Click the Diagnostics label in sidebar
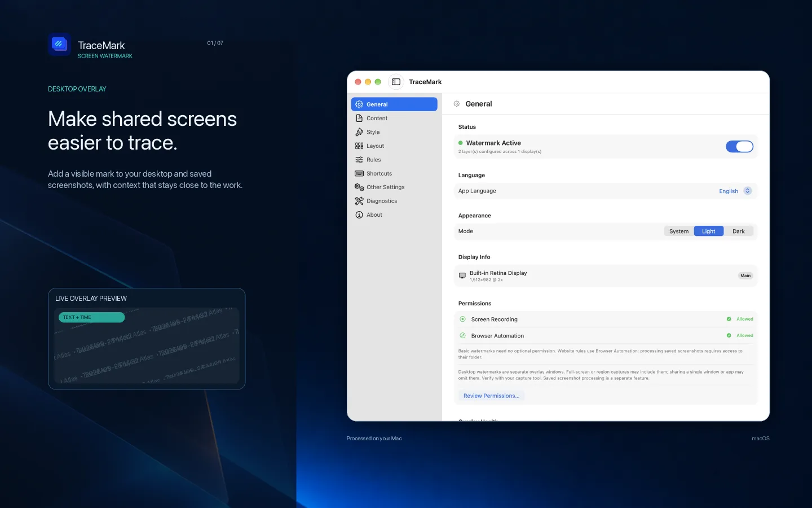812x508 pixels. coord(382,201)
